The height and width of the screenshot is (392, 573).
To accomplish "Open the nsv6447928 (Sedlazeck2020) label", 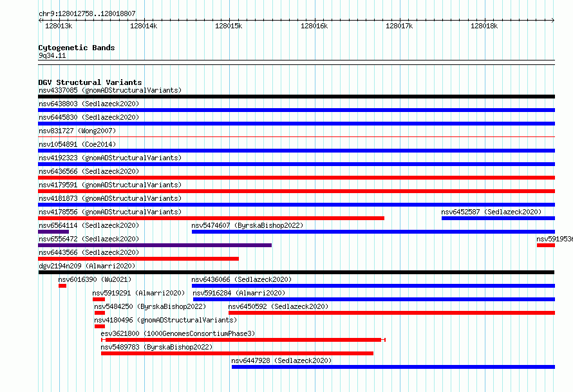I will [x=281, y=360].
